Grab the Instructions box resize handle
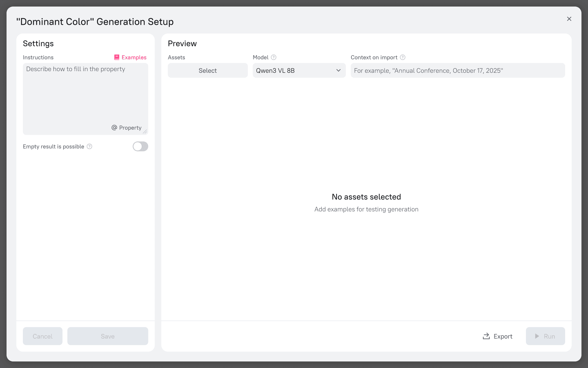The width and height of the screenshot is (588, 368). [x=145, y=132]
